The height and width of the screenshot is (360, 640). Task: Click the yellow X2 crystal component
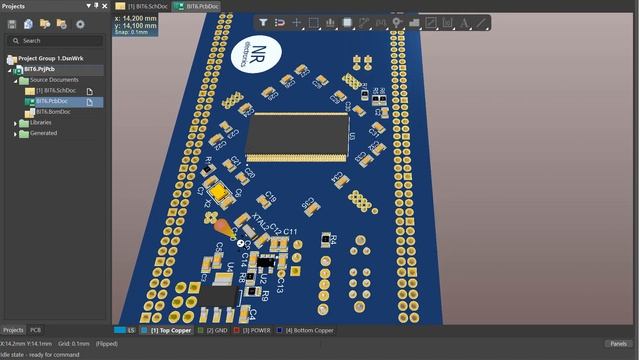(218, 192)
